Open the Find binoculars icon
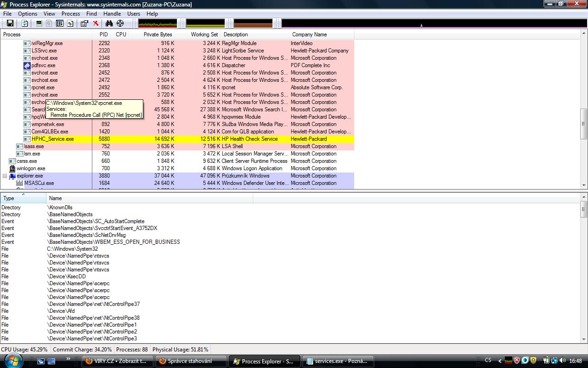This screenshot has height=368, width=588. (x=110, y=23)
